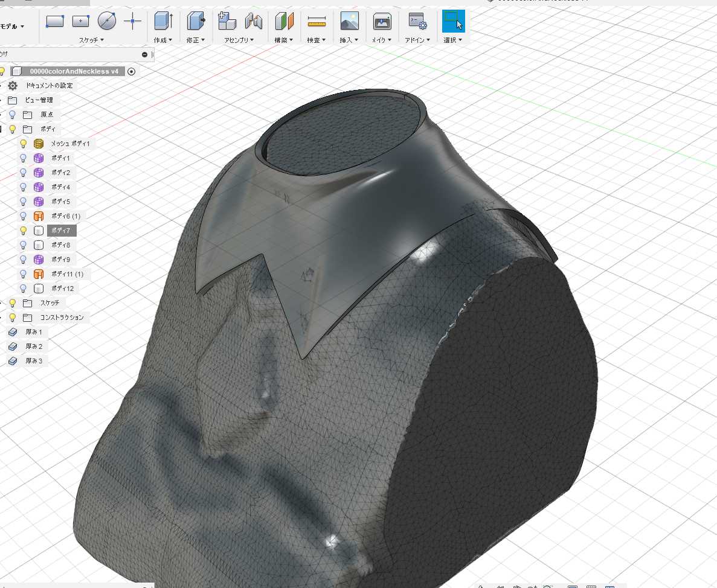The image size is (717, 588).
Task: Select the sketch point tool icon
Action: pyautogui.click(x=133, y=21)
